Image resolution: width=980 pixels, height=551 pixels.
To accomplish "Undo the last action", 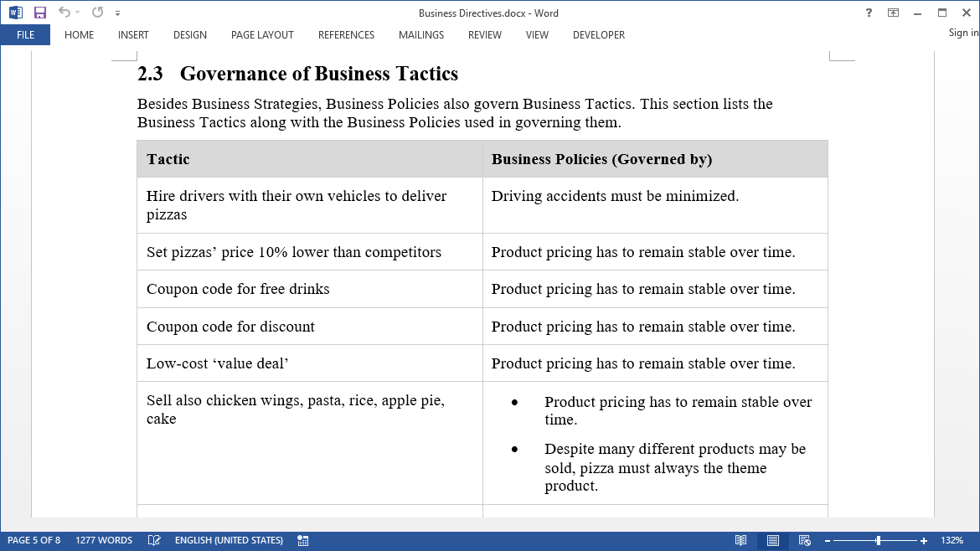I will coord(64,12).
